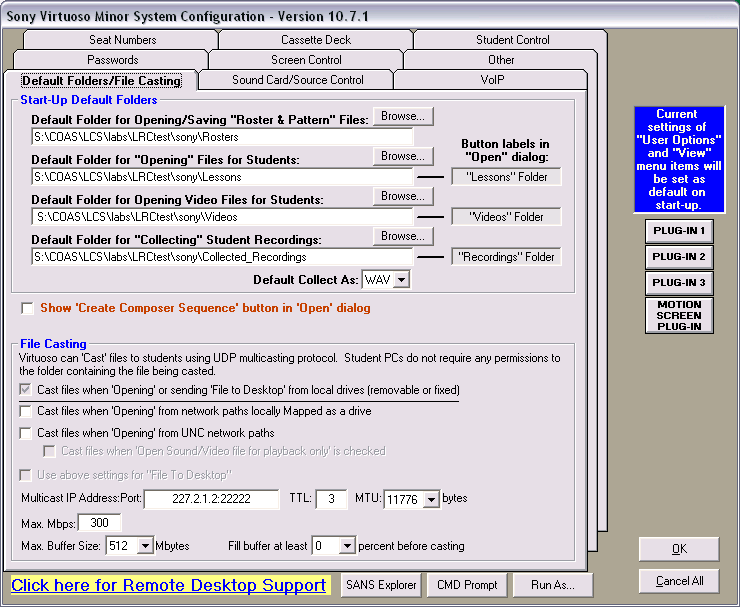This screenshot has width=740, height=607.
Task: Click the Remote Desktop Support link
Action: click(169, 585)
